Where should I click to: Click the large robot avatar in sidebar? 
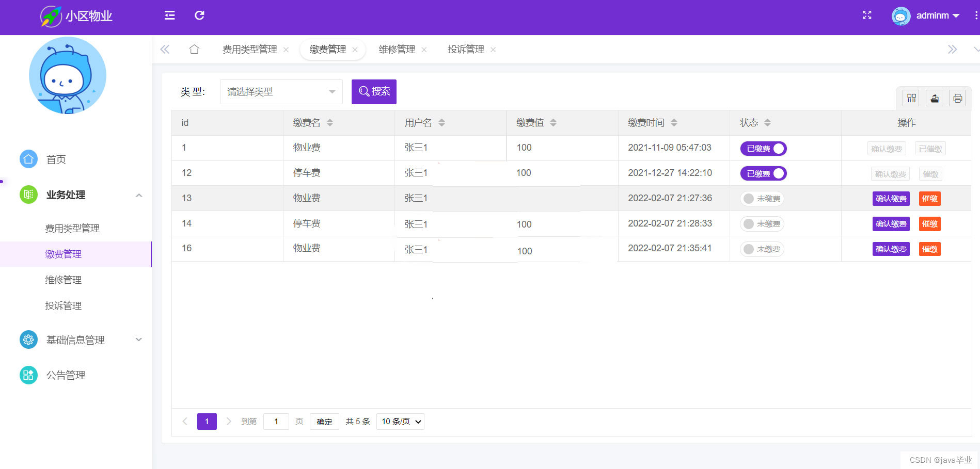point(68,75)
